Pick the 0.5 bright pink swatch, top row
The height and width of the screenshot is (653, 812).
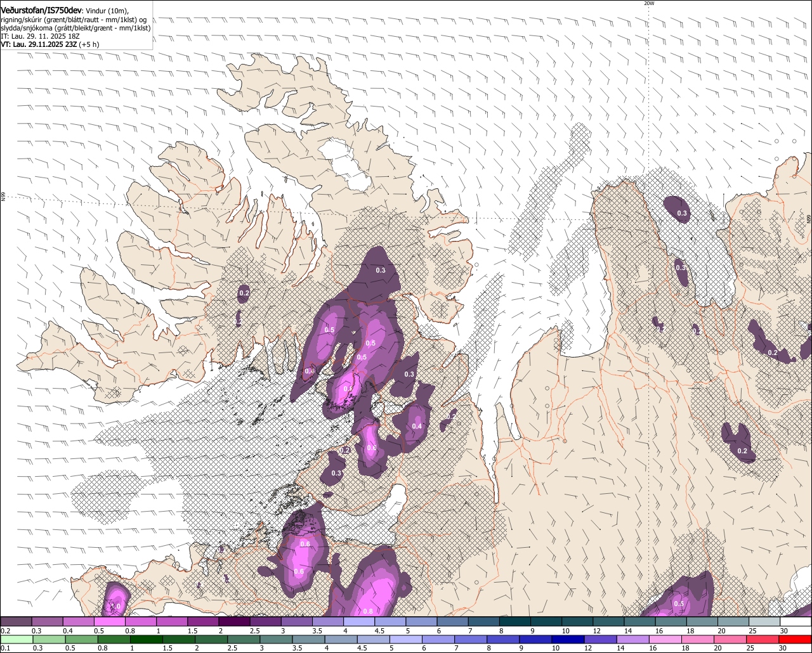(110, 622)
